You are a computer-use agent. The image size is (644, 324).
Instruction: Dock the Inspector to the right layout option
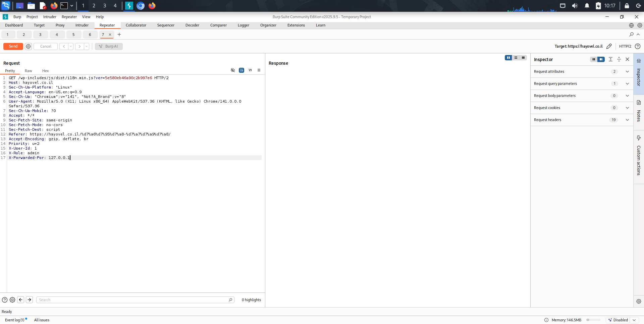601,59
